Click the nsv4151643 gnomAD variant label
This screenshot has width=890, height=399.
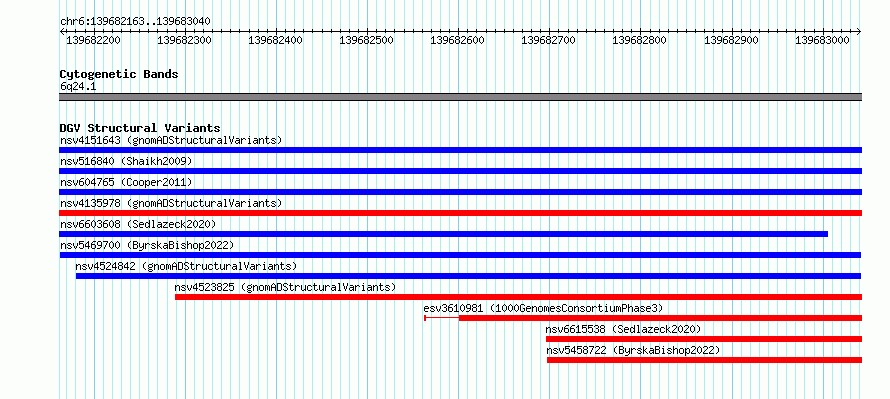(171, 140)
